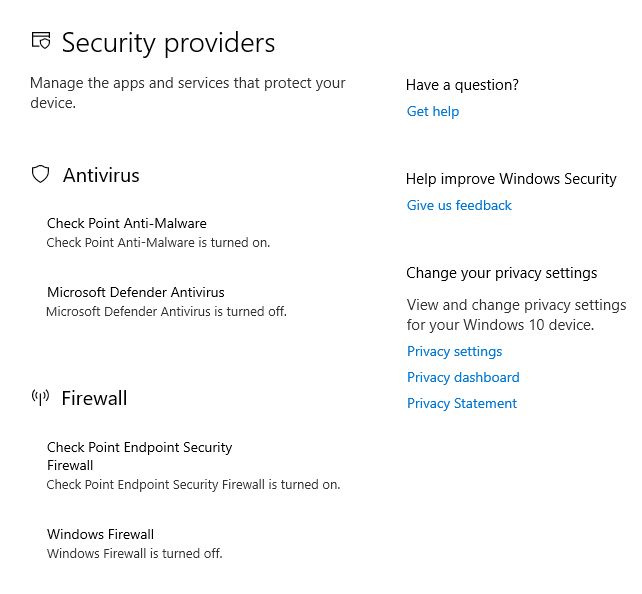Click the Security providers page title

(168, 43)
